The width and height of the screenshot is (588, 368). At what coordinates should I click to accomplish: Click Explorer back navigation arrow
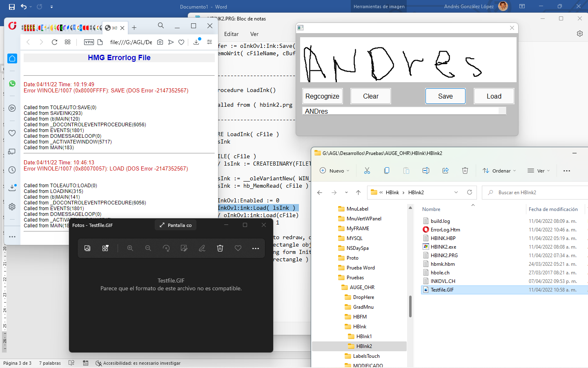click(320, 192)
